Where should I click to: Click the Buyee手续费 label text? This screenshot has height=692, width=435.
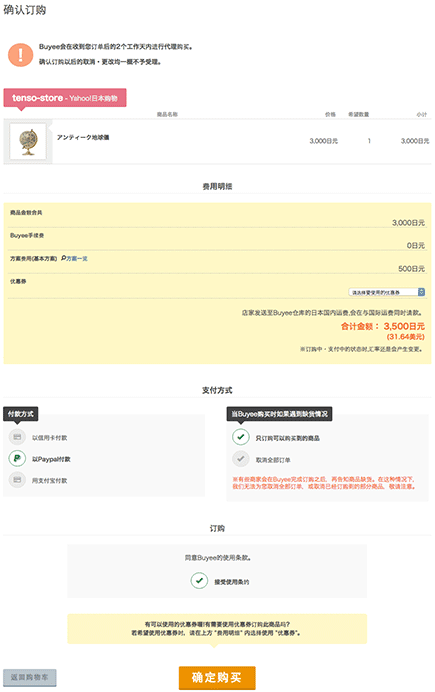click(x=27, y=236)
